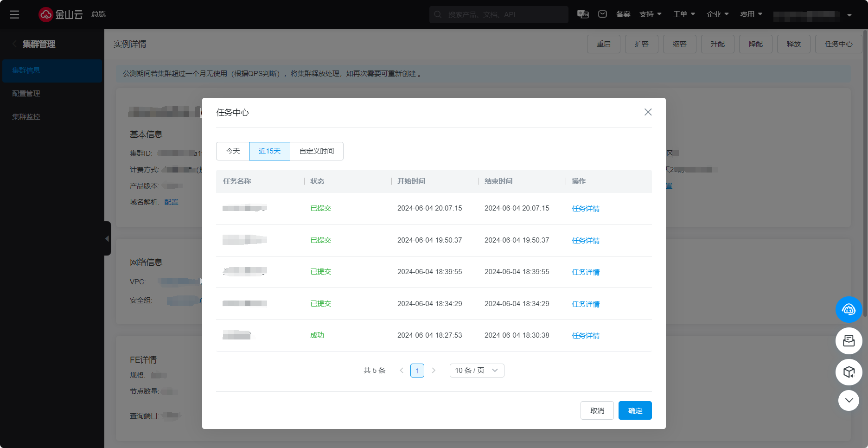Expand the 支持 dropdown menu
This screenshot has height=448, width=868.
[x=650, y=14]
